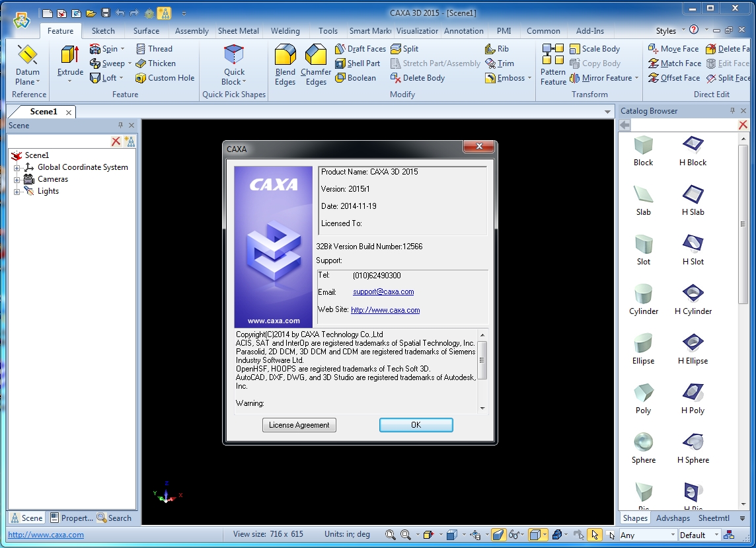Use the Shell Part tool
This screenshot has width=756, height=548.
click(x=358, y=63)
